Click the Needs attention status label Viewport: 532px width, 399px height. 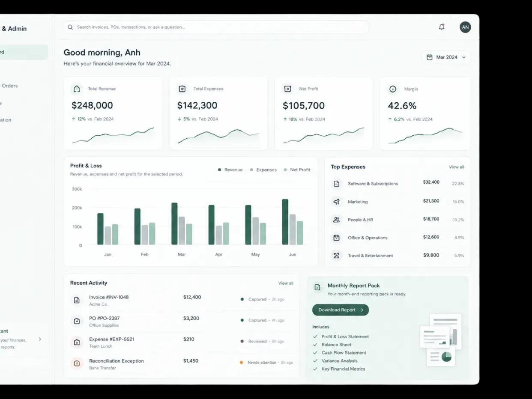pos(262,363)
